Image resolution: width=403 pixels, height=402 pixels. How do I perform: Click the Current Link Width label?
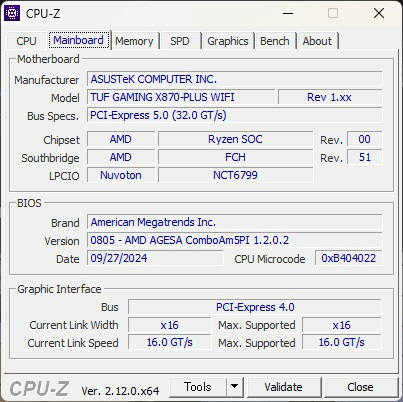pyautogui.click(x=74, y=325)
